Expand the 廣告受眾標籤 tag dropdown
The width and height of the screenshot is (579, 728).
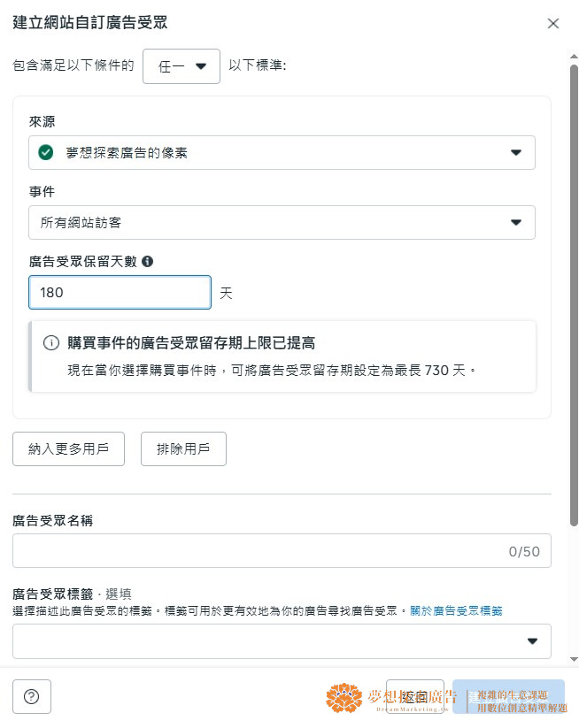click(x=282, y=641)
